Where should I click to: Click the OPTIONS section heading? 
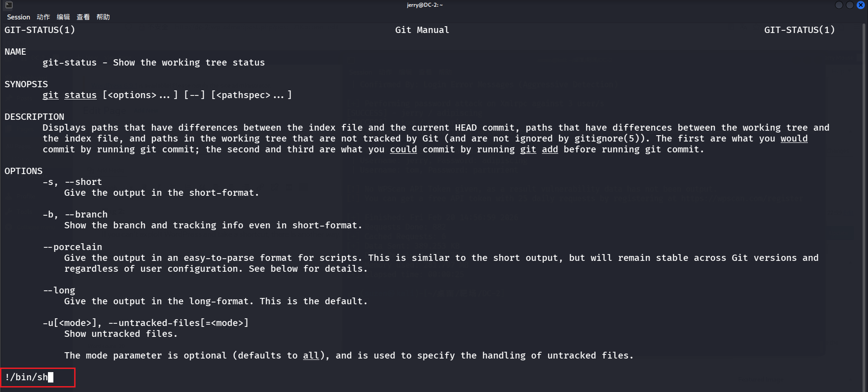24,171
